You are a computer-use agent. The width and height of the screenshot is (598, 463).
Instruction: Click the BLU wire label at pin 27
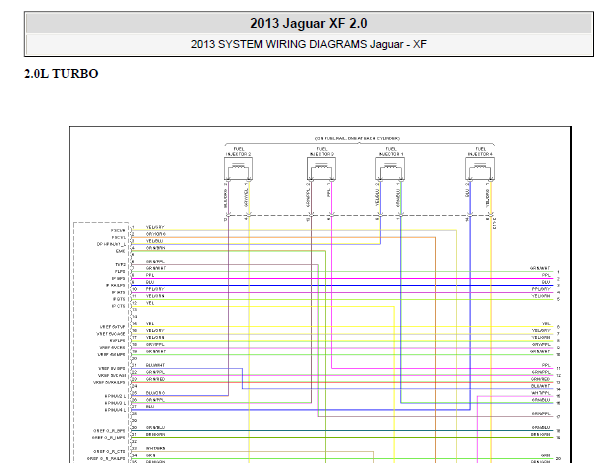click(150, 407)
